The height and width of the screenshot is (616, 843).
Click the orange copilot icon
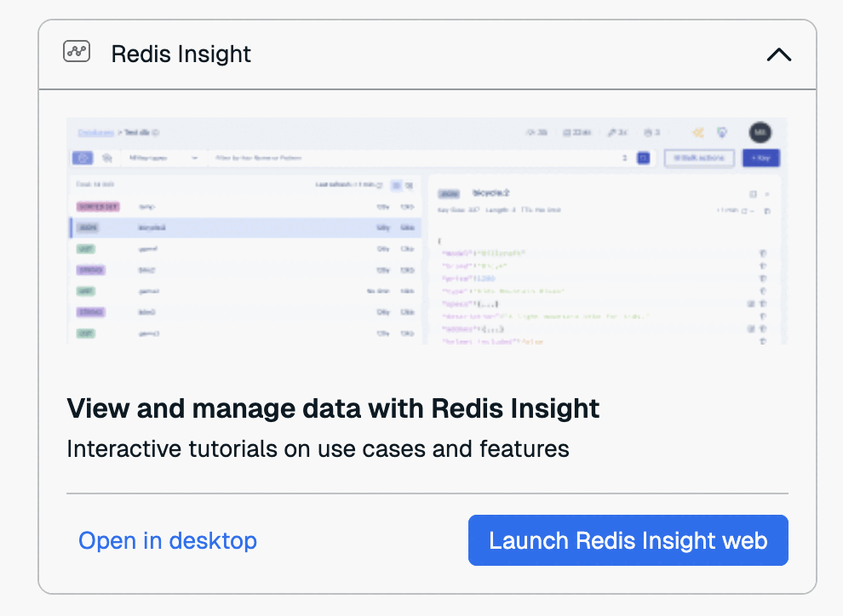[x=698, y=132]
